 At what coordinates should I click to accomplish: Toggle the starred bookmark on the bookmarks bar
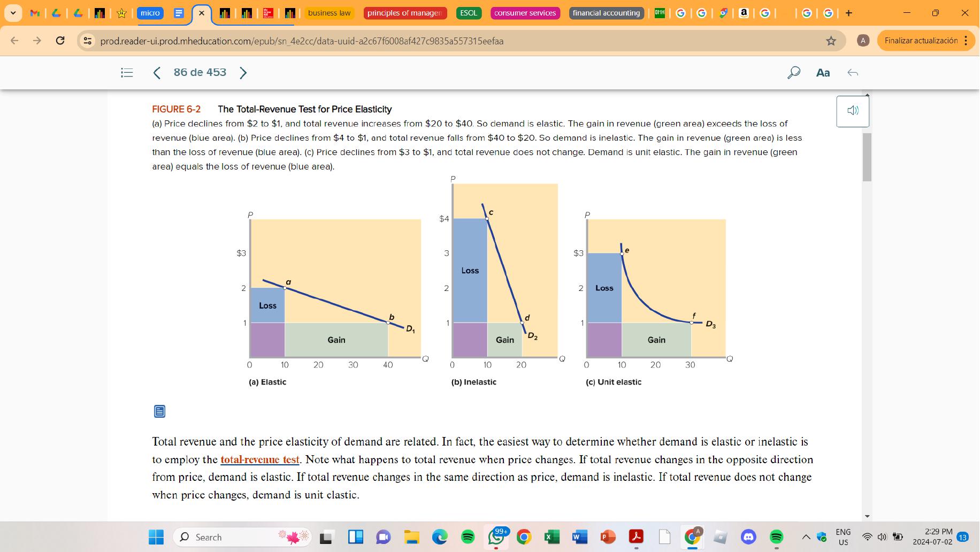pyautogui.click(x=121, y=13)
